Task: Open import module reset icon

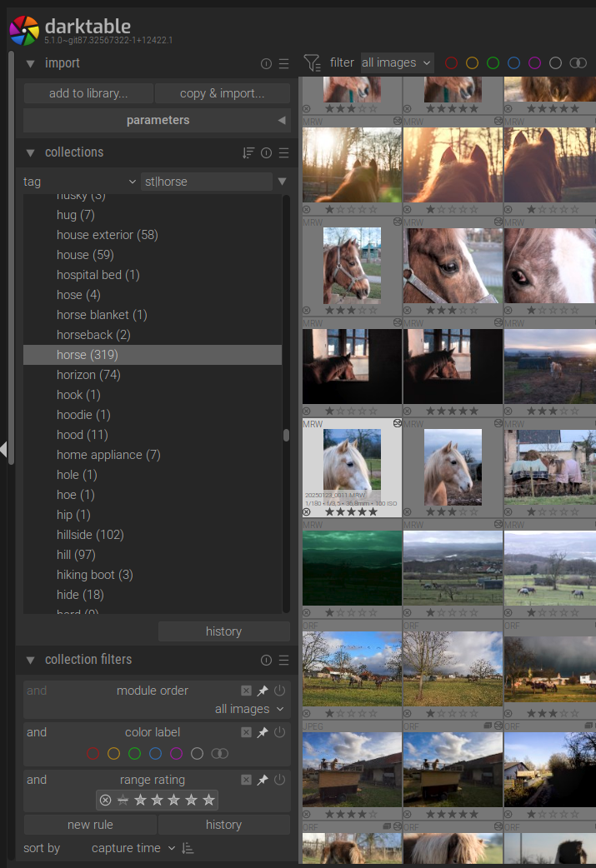Action: [x=266, y=63]
